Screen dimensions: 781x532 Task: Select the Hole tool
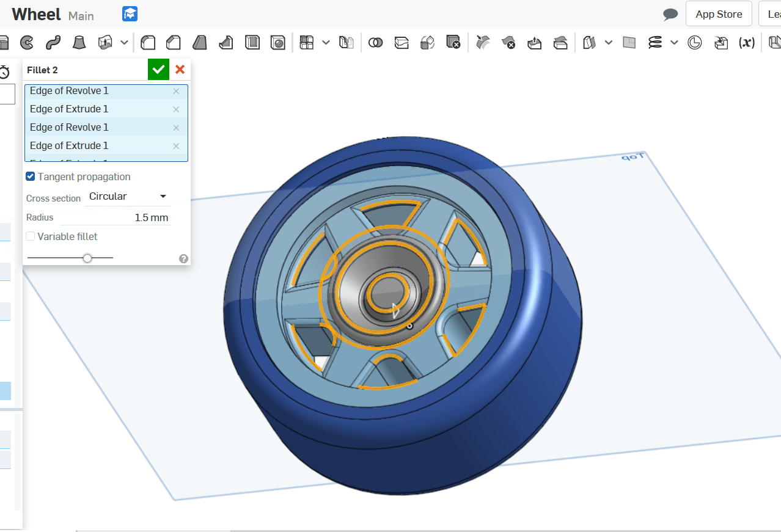(x=278, y=42)
